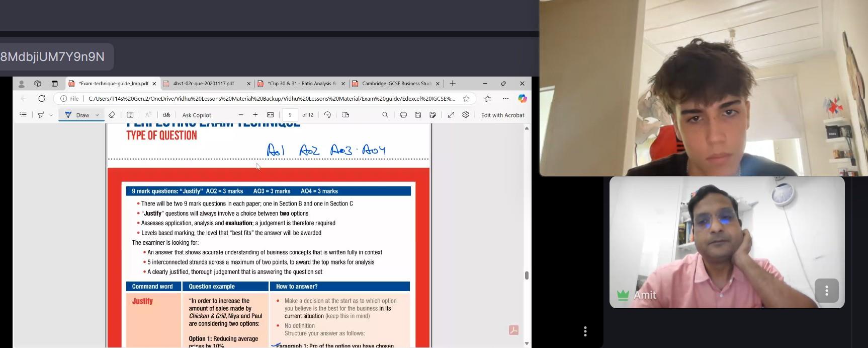
Task: Open the table of contents sidebar
Action: tap(23, 115)
